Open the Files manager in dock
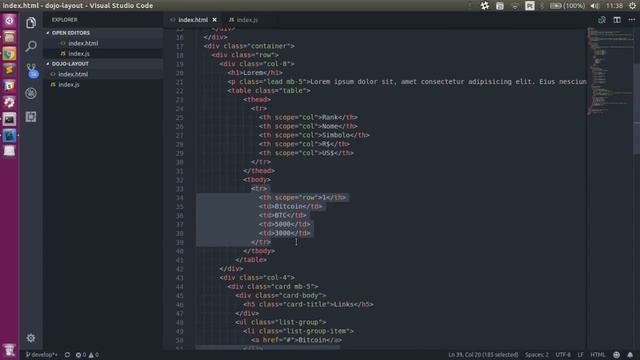Viewport: 640px width, 360px height. coord(9,37)
